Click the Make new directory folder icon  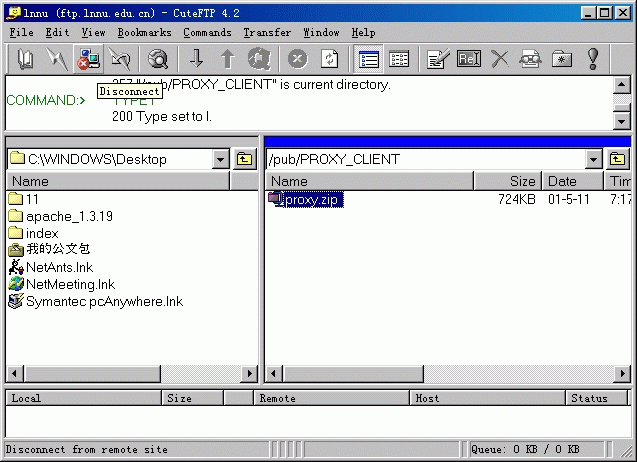pos(562,59)
